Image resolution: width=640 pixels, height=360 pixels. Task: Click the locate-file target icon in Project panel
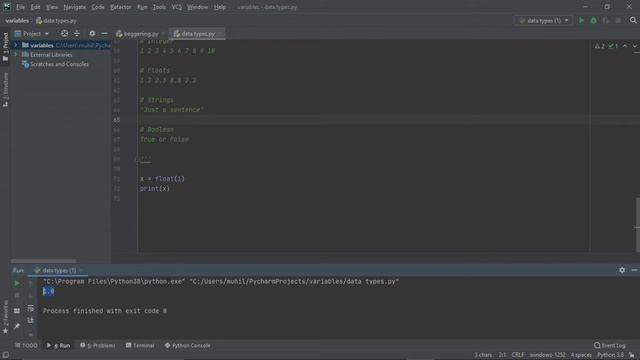64,33
